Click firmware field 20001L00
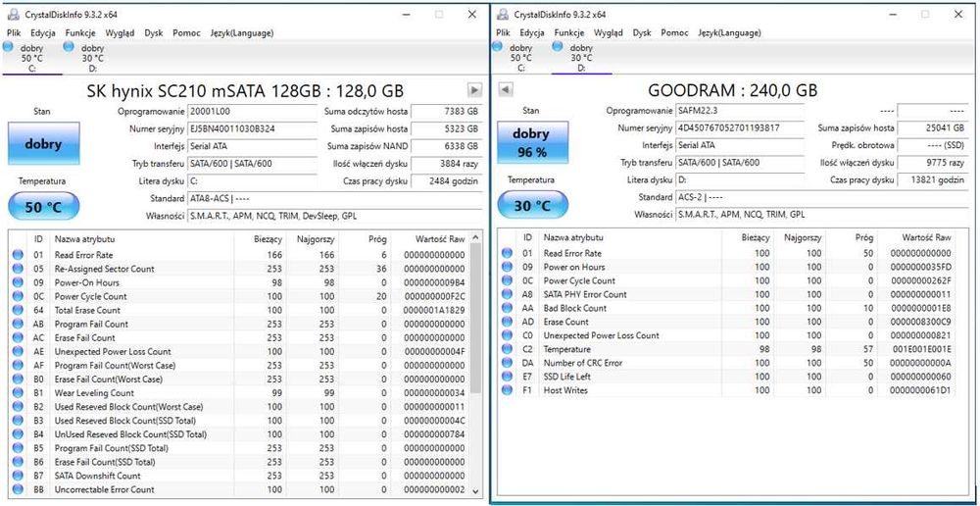The image size is (980, 506). 252,112
